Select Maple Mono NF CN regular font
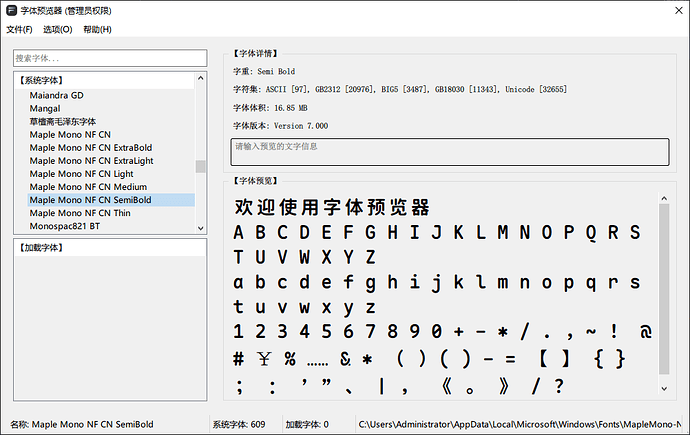This screenshot has height=435, width=690. [x=70, y=134]
